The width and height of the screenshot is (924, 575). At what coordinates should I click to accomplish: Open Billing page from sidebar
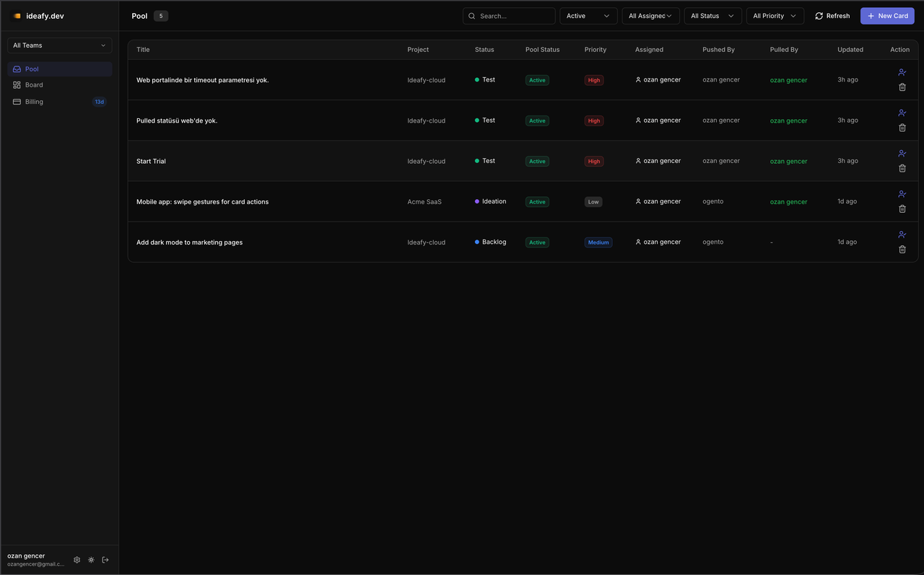click(x=34, y=102)
